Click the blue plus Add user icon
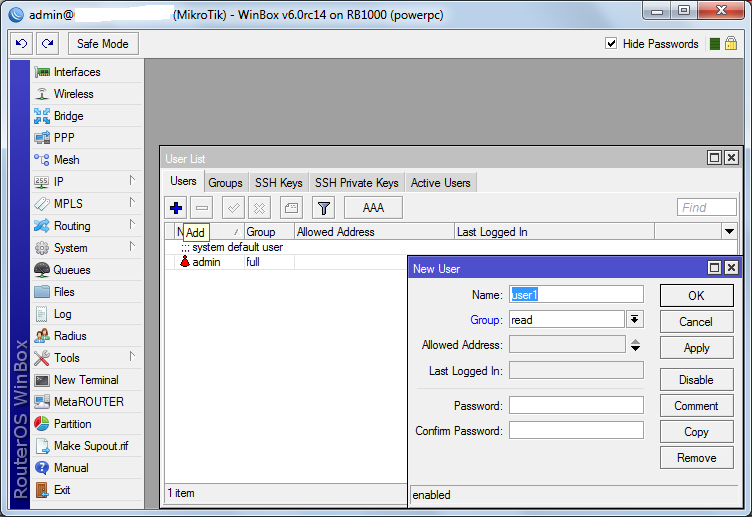 176,208
